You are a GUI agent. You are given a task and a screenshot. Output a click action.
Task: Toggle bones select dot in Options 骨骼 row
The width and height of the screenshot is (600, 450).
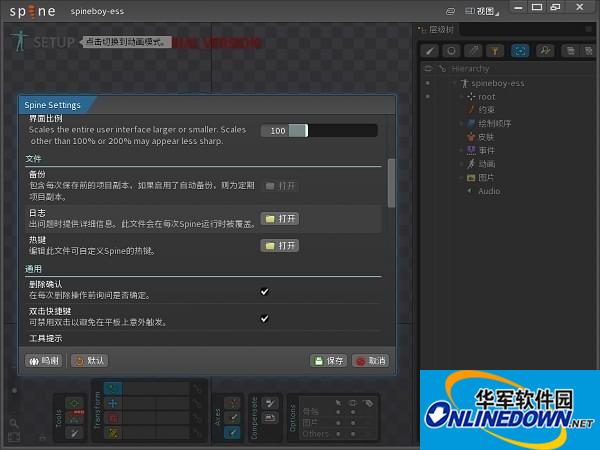coord(338,412)
